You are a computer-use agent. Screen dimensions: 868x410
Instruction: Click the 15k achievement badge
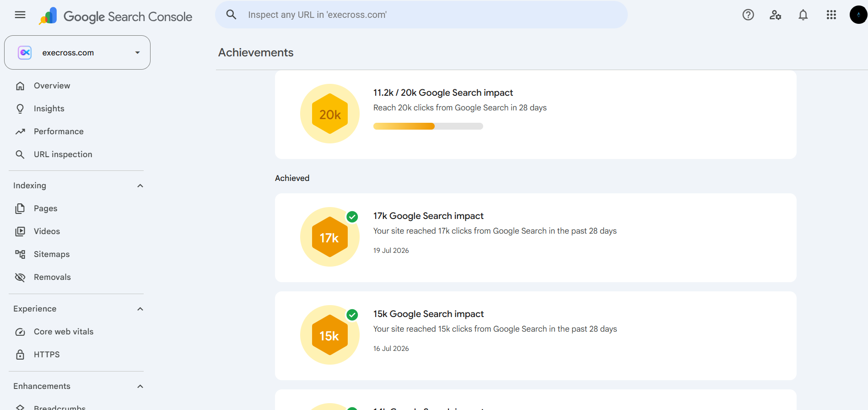point(330,335)
